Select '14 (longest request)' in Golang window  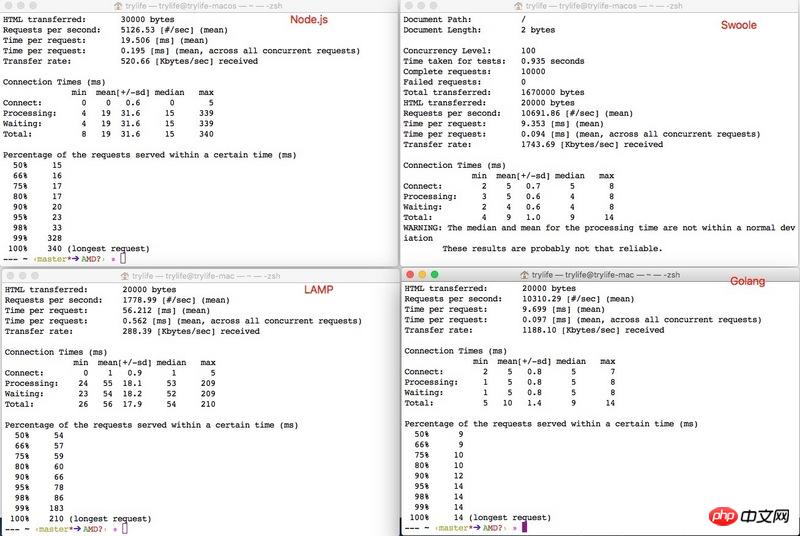point(503,518)
